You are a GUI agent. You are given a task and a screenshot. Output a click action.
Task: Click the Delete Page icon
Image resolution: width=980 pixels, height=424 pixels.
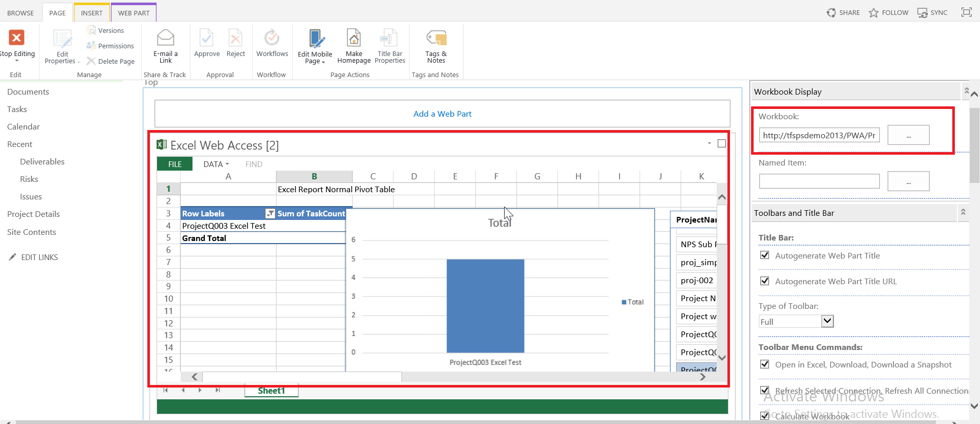(x=91, y=61)
